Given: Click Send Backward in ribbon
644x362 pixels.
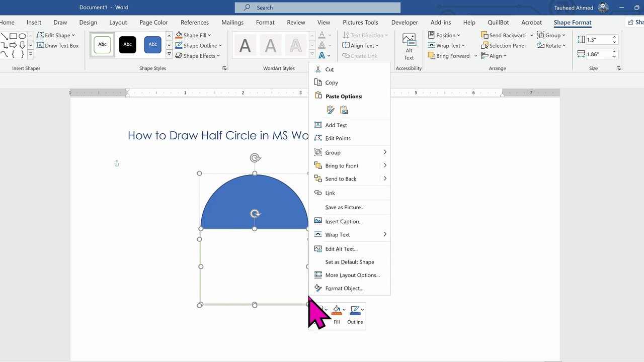Looking at the screenshot, I should 503,35.
